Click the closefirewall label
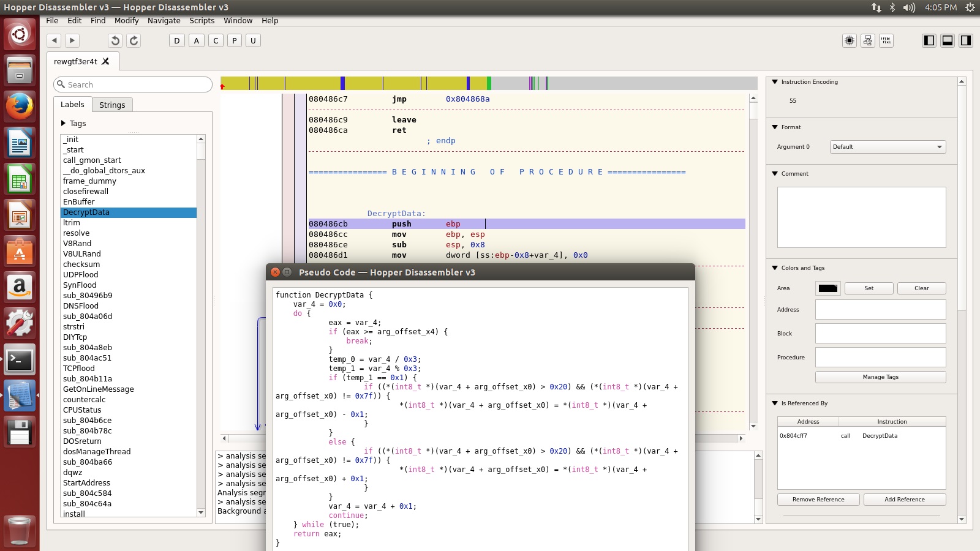 tap(129, 192)
